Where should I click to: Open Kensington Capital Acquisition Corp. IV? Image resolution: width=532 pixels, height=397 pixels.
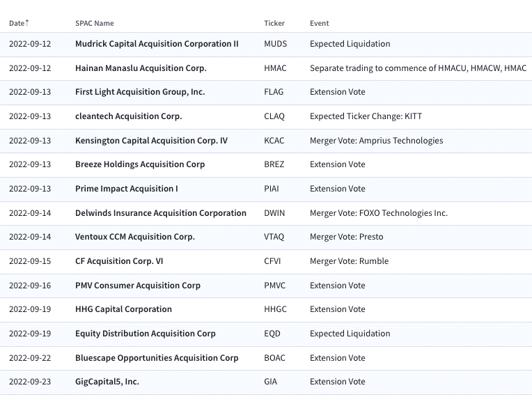coord(151,141)
